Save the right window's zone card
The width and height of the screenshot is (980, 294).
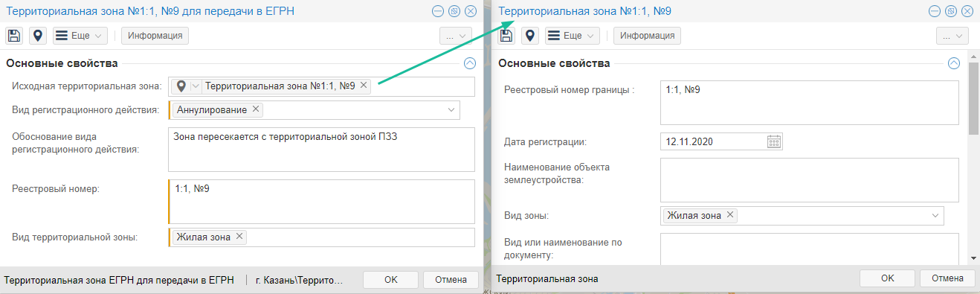pos(507,36)
